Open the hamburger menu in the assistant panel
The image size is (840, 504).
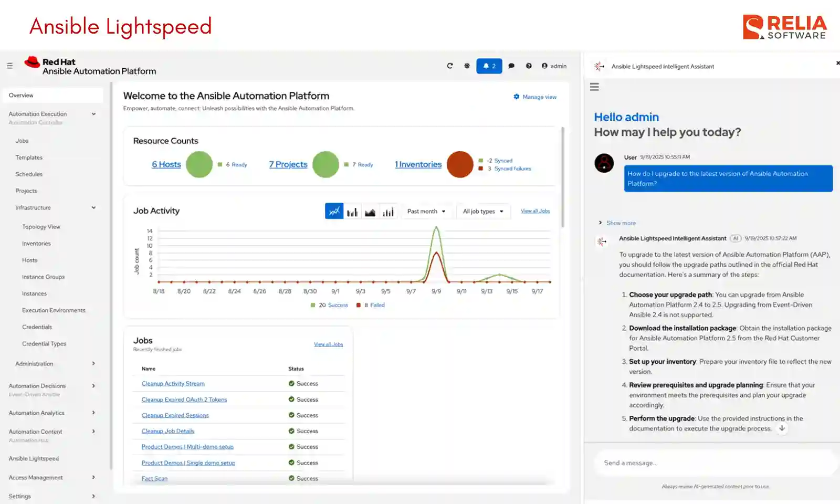[x=594, y=87]
